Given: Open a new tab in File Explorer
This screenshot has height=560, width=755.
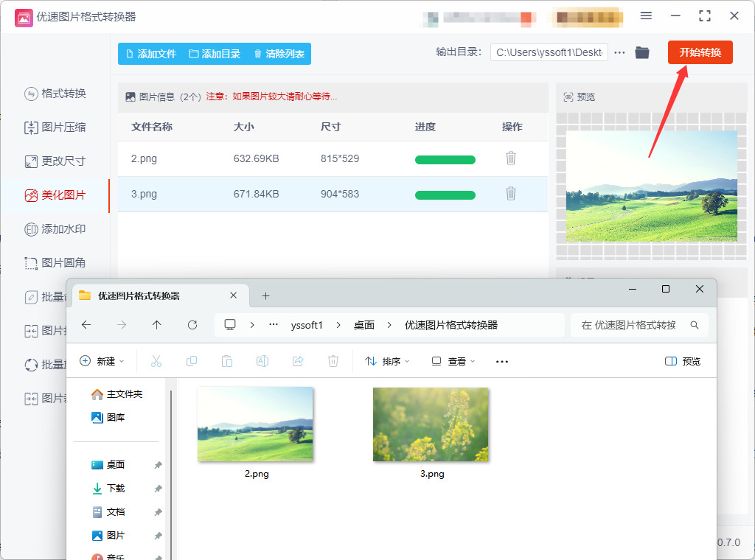Looking at the screenshot, I should tap(265, 296).
